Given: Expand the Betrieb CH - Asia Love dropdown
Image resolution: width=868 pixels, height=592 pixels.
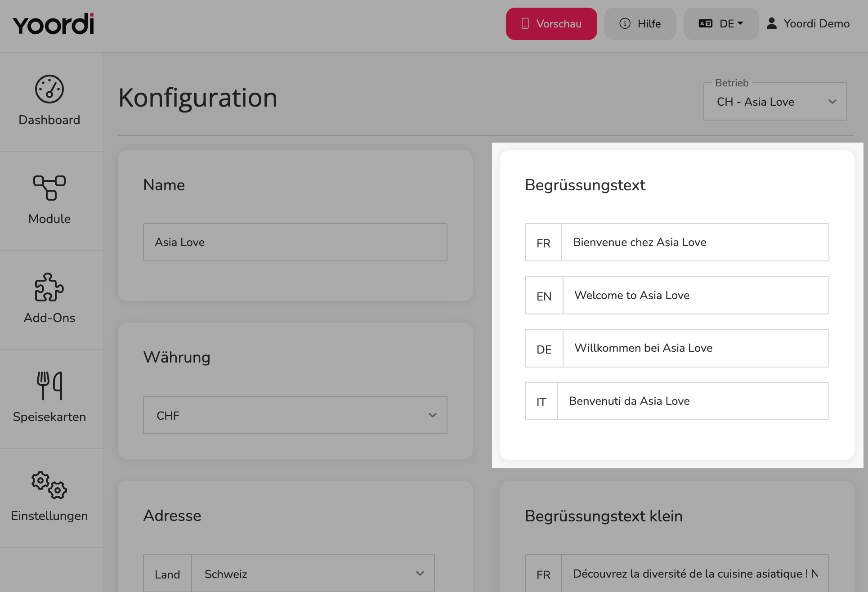Looking at the screenshot, I should [x=775, y=102].
